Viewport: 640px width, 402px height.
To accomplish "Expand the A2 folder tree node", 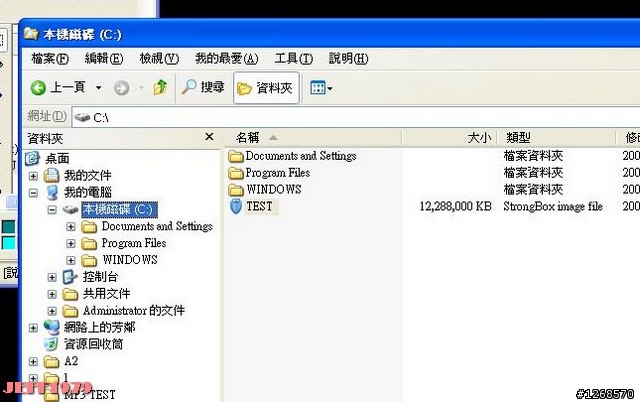I will tap(33, 362).
